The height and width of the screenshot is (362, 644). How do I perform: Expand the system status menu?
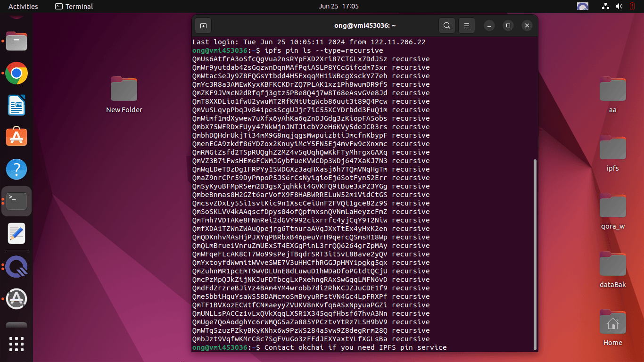click(x=619, y=6)
